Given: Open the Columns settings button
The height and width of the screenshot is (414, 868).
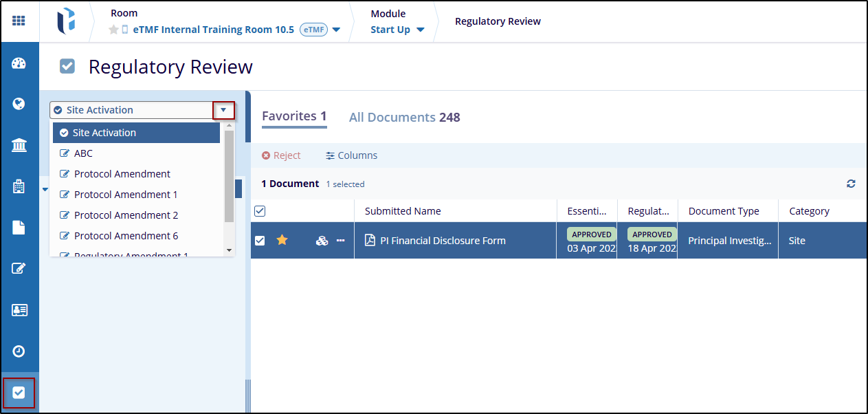Looking at the screenshot, I should point(351,155).
